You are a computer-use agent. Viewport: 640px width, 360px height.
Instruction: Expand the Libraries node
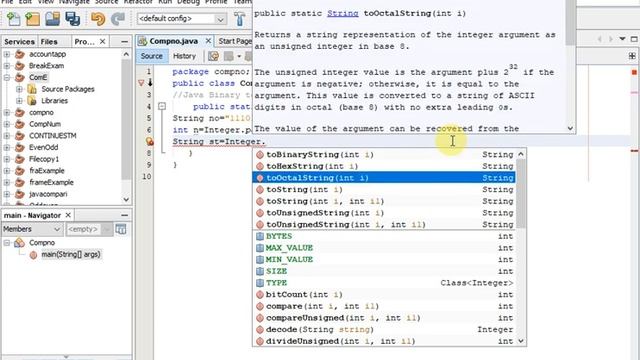(19, 100)
